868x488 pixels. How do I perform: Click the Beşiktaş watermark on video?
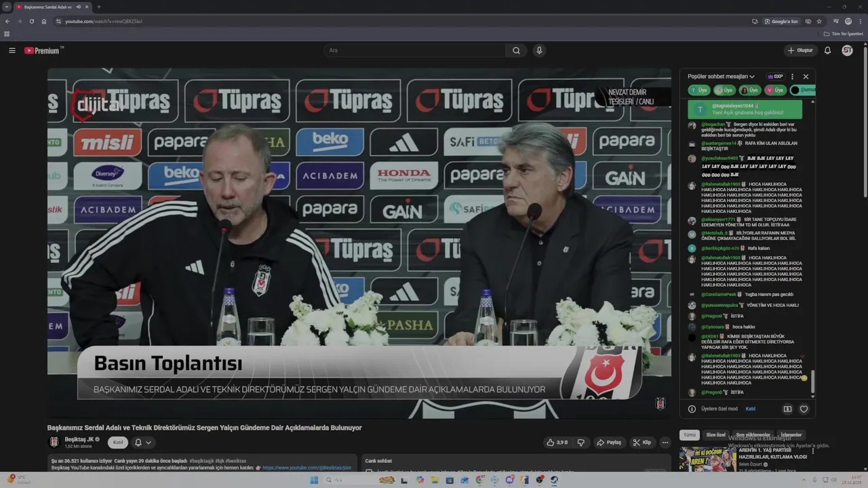pos(660,404)
